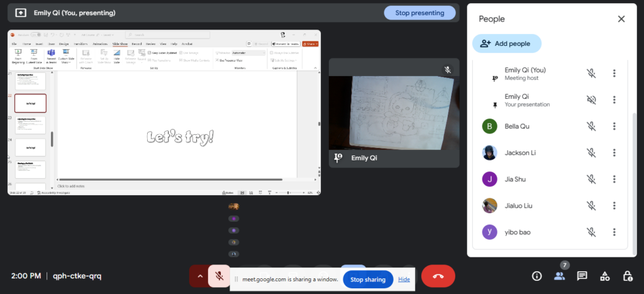Mute yibo bao's microphone
Image resolution: width=644 pixels, height=294 pixels.
[x=591, y=232]
